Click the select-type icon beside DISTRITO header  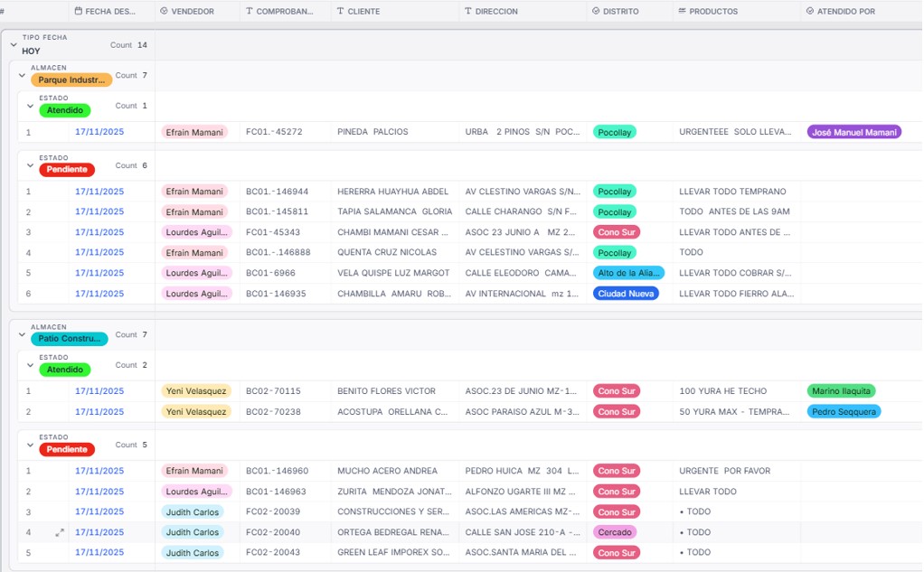596,12
